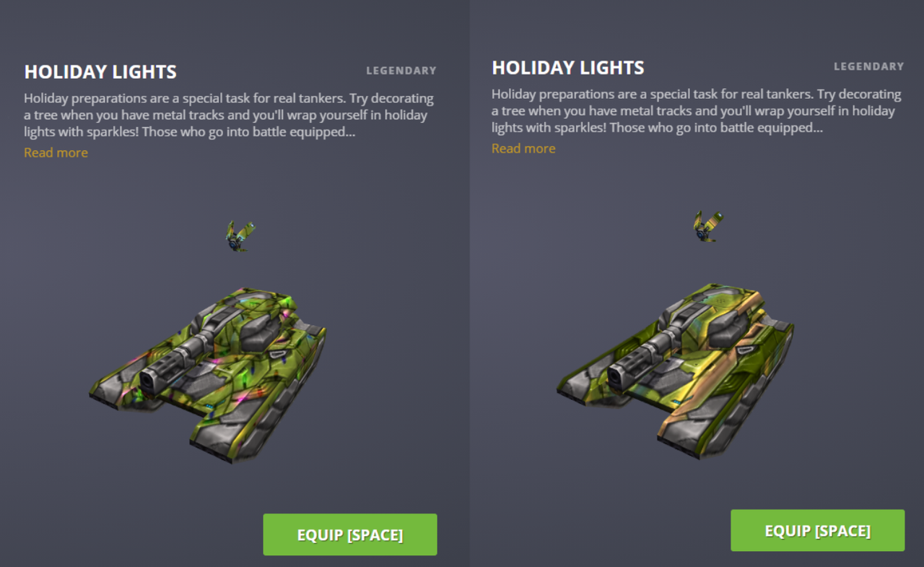Click the right HOLIDAY LIGHTS title
Screen dimensions: 924x567
point(568,67)
